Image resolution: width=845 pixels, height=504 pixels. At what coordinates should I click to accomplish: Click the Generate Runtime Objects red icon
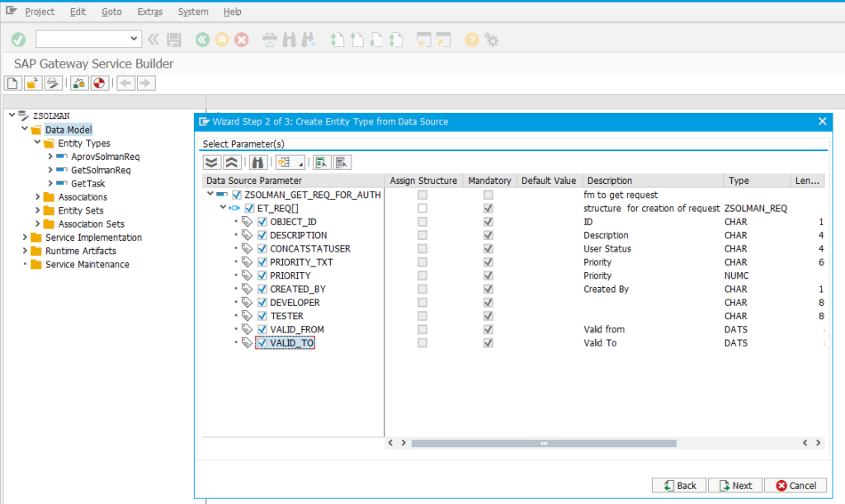tap(99, 83)
